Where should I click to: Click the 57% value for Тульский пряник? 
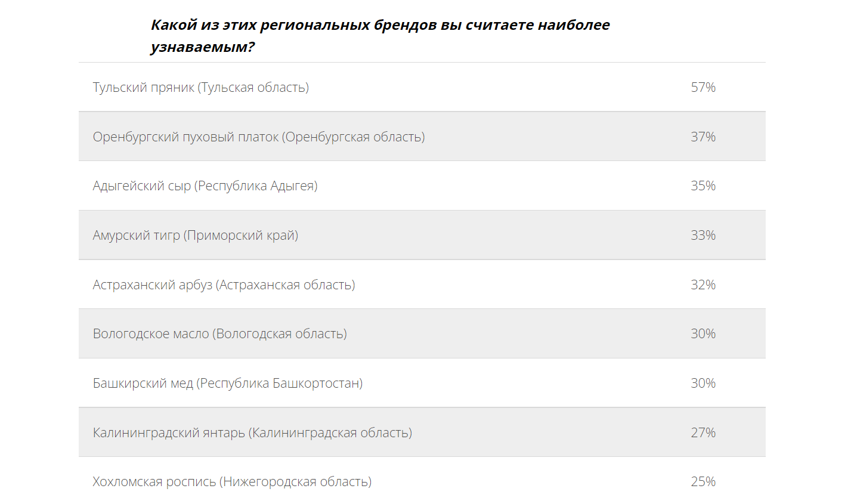click(x=703, y=88)
